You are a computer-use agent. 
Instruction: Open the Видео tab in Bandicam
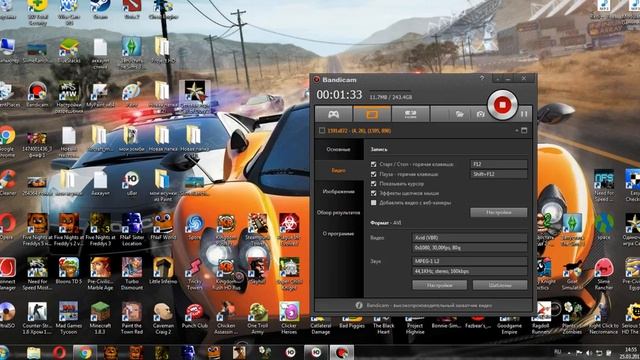(x=338, y=170)
